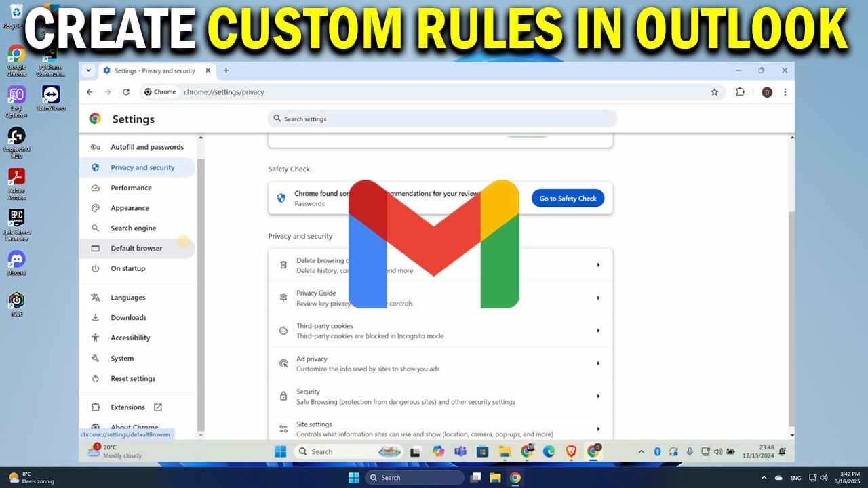Open the tab search dropdown
Viewport: 868px width, 488px height.
(x=88, y=70)
